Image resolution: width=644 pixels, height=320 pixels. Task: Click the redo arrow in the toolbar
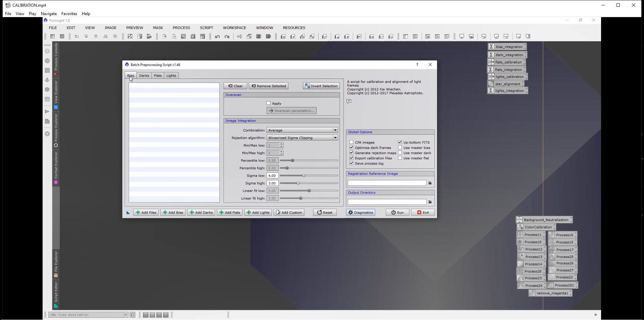(227, 37)
